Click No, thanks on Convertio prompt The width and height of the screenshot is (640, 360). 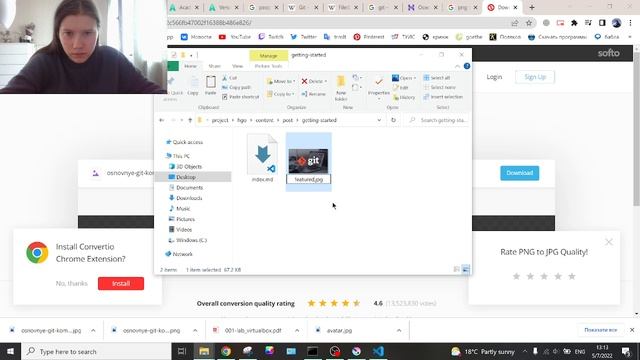pyautogui.click(x=71, y=283)
